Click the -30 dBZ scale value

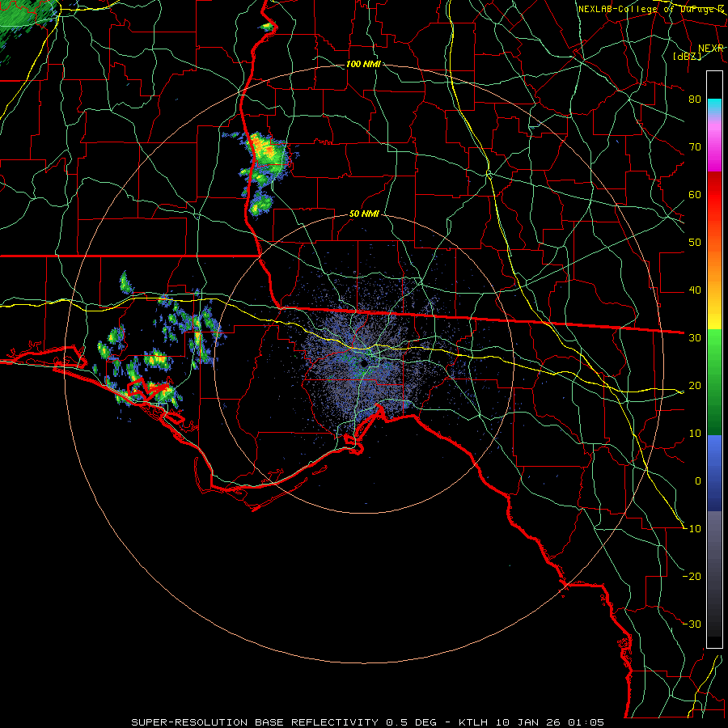pos(692,624)
